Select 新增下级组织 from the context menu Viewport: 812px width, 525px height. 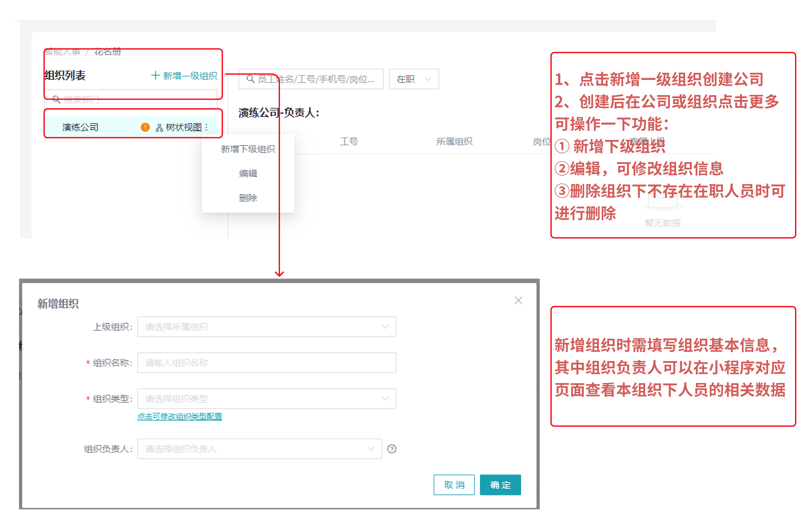(x=248, y=149)
